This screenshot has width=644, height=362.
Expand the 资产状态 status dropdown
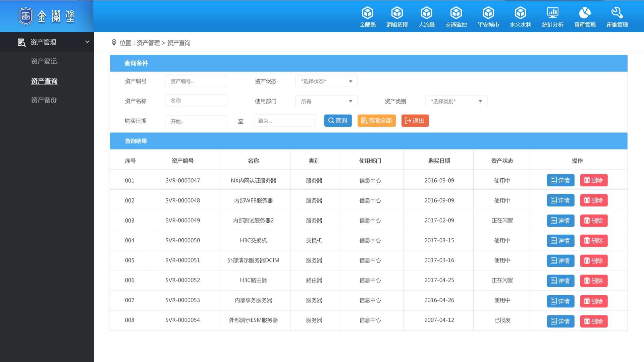326,81
